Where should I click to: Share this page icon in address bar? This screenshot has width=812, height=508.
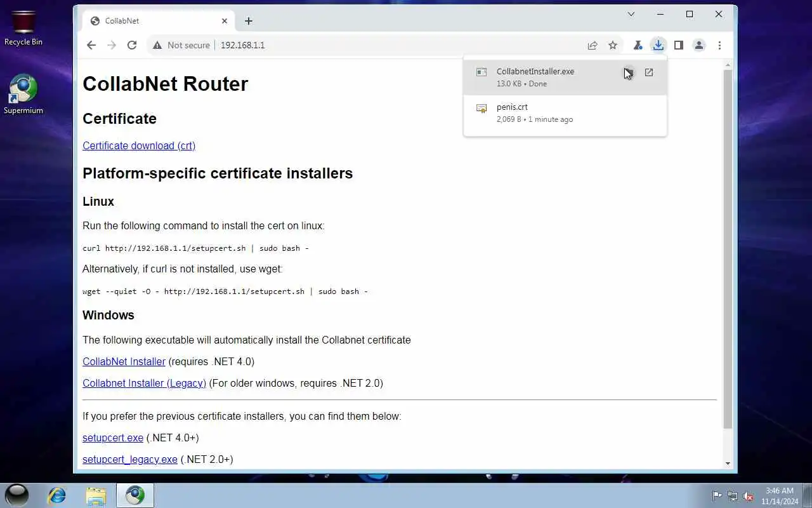[x=593, y=45]
